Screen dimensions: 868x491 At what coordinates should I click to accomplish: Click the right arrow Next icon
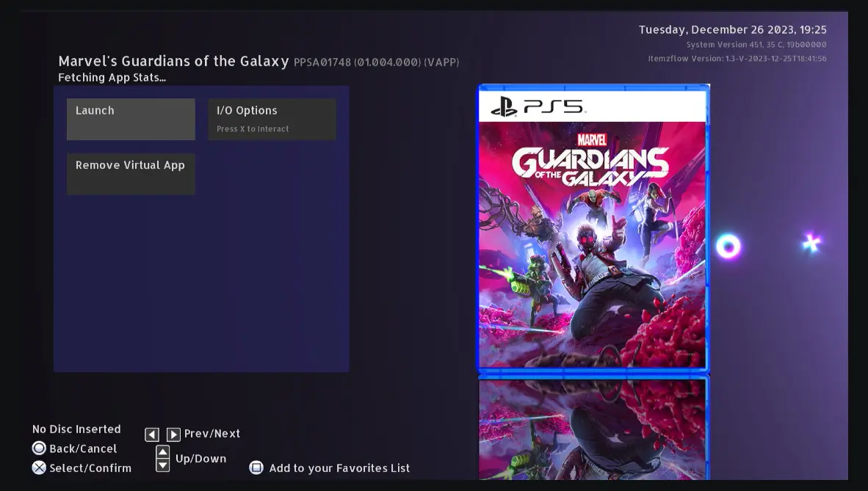point(173,434)
